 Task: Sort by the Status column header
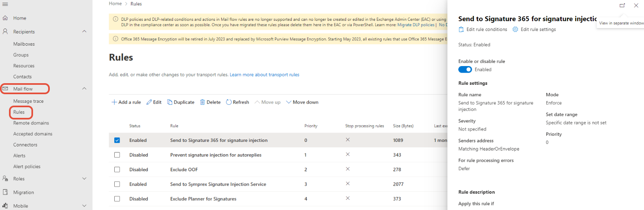click(135, 126)
